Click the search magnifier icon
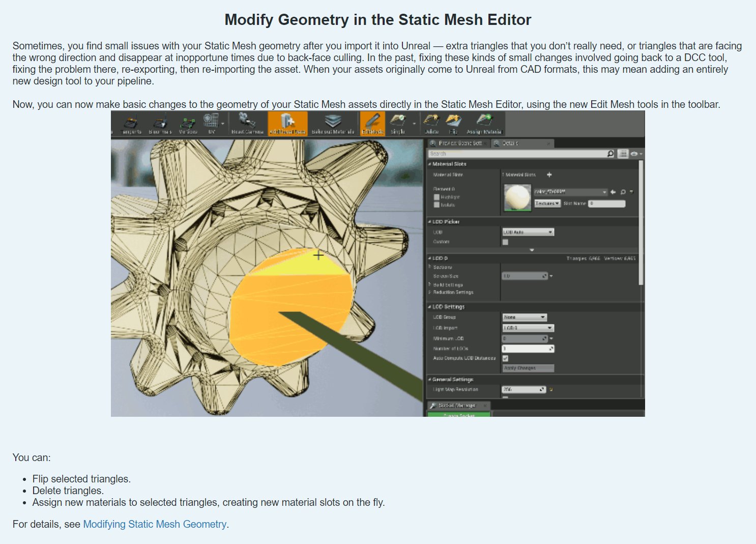This screenshot has height=544, width=756. (610, 154)
